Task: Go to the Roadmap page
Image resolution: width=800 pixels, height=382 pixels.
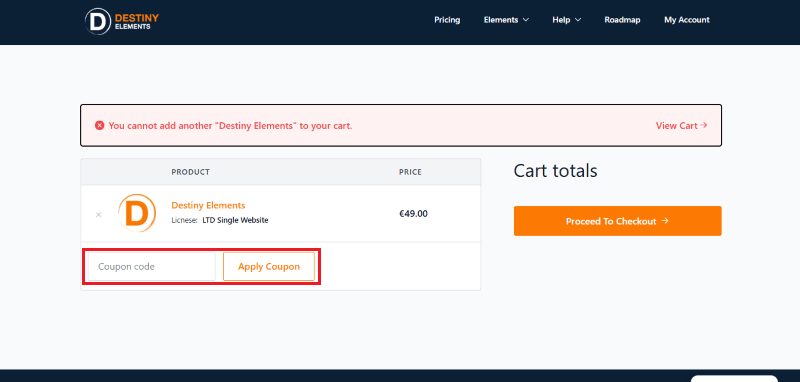Action: [622, 20]
